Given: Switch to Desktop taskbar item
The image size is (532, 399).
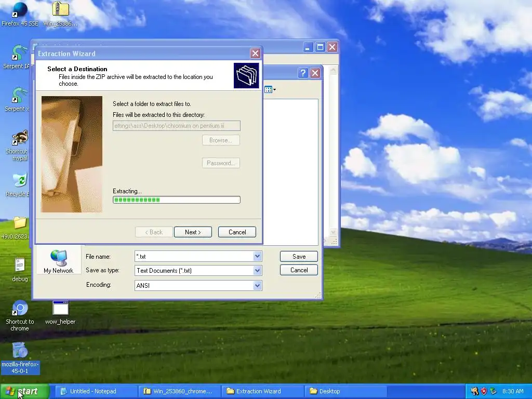Looking at the screenshot, I should 345,391.
